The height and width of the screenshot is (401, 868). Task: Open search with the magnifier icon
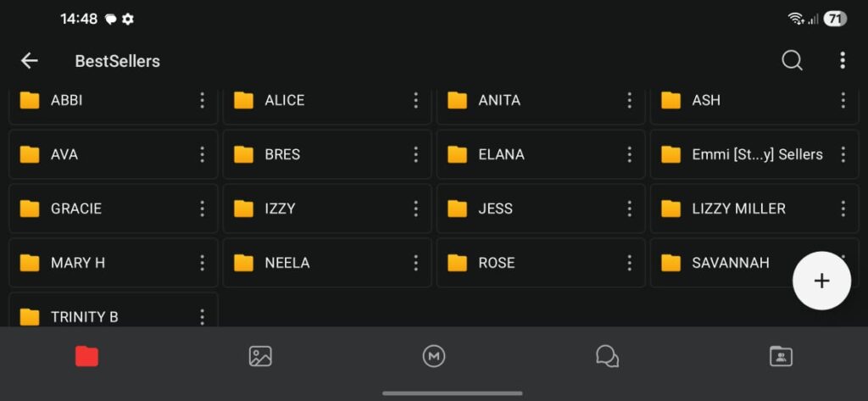[x=792, y=60]
